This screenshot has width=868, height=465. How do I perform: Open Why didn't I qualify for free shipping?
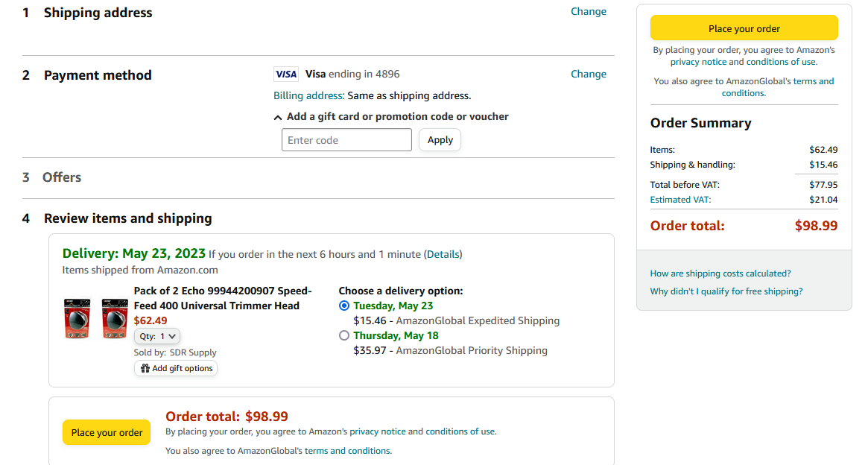(726, 291)
